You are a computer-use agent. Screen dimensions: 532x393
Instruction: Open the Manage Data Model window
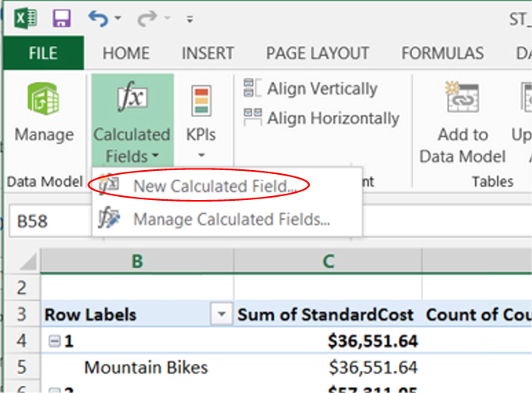[x=44, y=117]
